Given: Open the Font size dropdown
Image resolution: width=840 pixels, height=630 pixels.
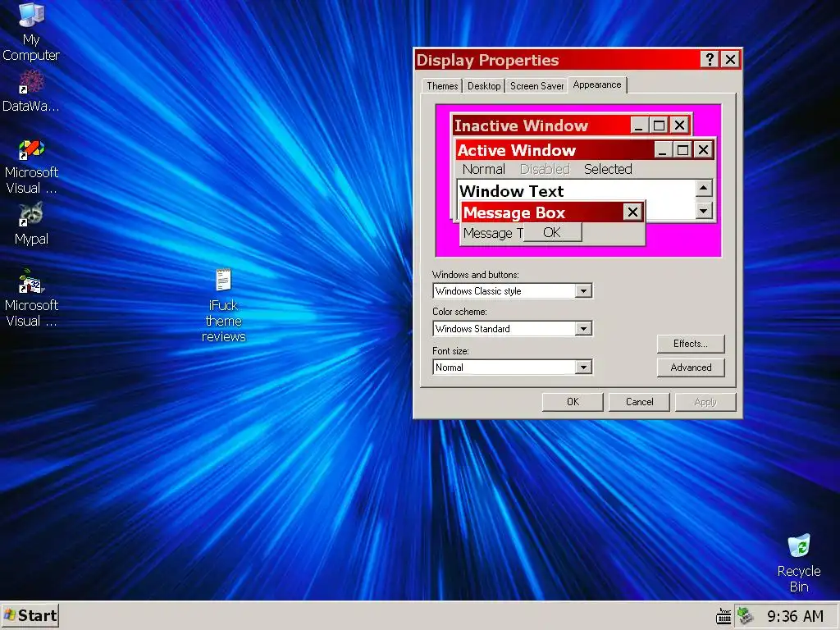Looking at the screenshot, I should pos(583,367).
